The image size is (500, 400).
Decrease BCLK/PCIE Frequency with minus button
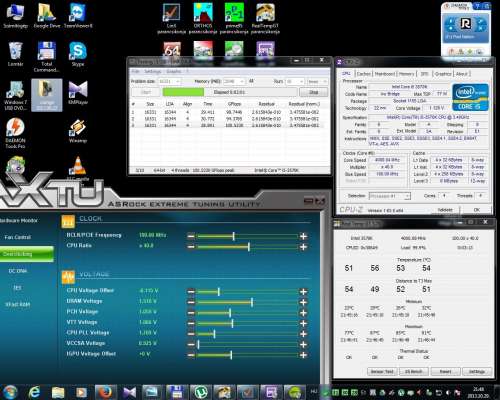191,237
